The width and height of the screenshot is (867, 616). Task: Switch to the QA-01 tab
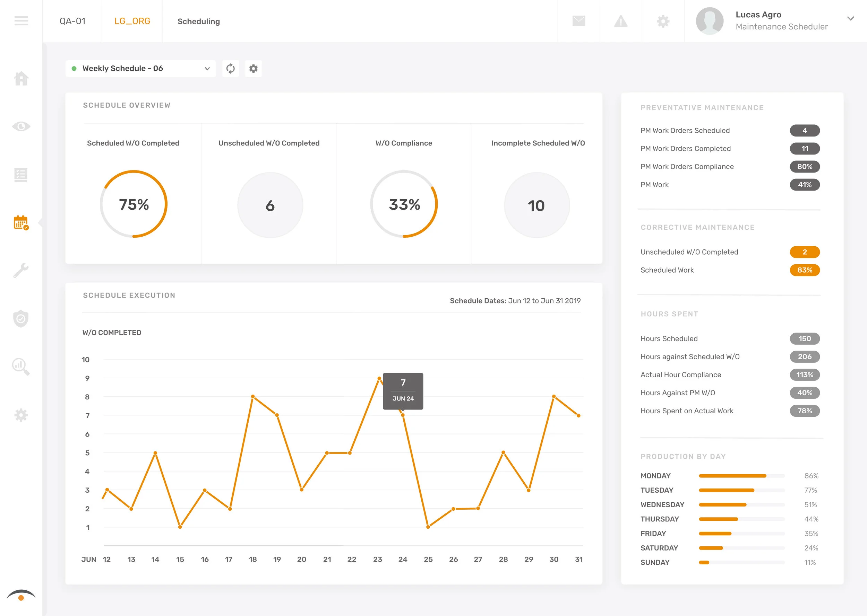(72, 21)
